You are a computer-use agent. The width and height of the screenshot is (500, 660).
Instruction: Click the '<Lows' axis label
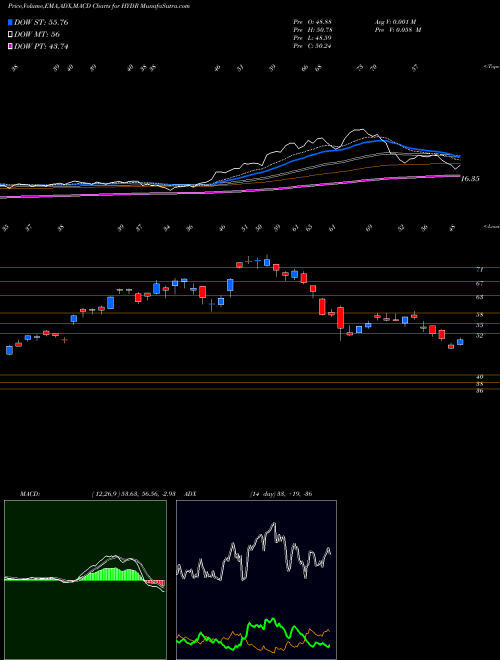coord(491,226)
